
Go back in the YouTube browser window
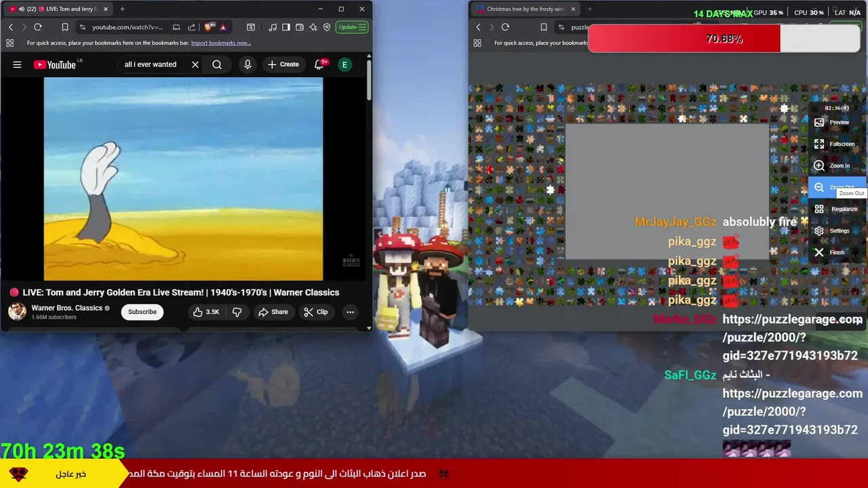11,27
